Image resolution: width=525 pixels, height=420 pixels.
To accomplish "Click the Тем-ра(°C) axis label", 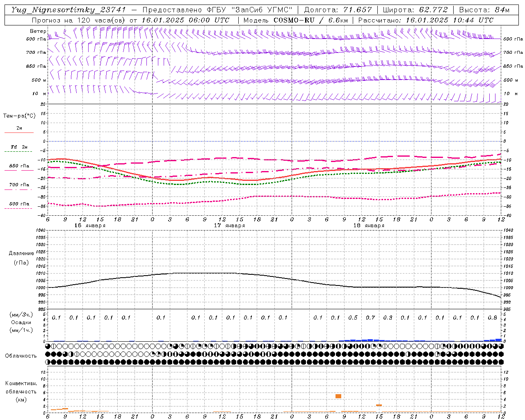I will point(19,116).
